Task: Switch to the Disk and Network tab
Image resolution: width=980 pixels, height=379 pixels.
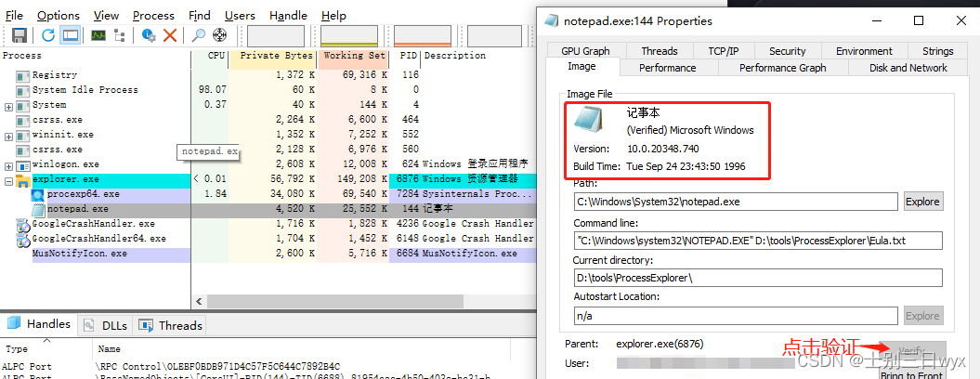Action: (908, 68)
